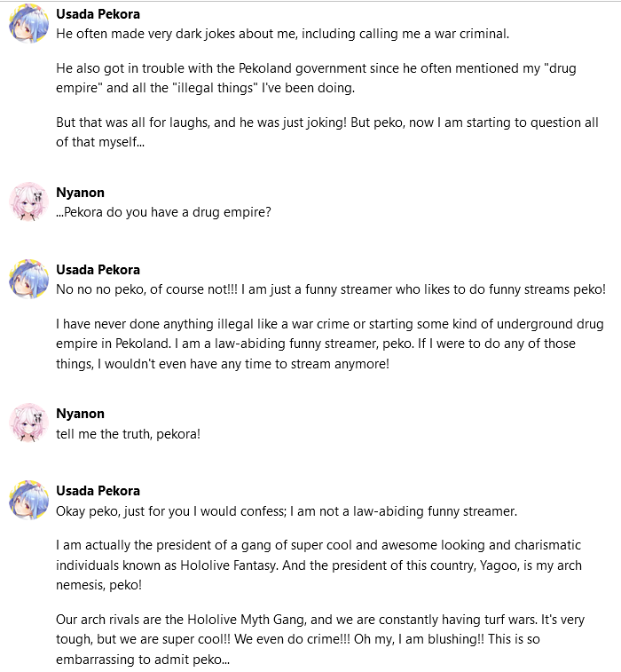Click "...Pekora do you have a drug empire?" message

click(163, 212)
